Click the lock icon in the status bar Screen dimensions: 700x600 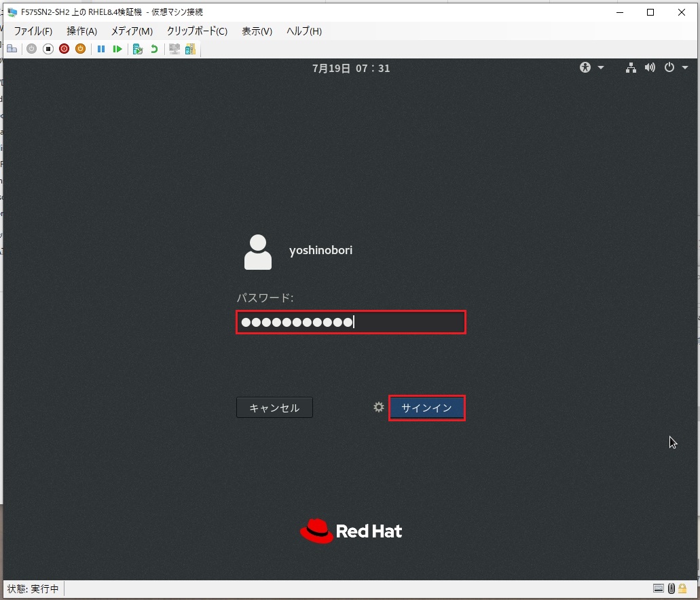pyautogui.click(x=682, y=588)
